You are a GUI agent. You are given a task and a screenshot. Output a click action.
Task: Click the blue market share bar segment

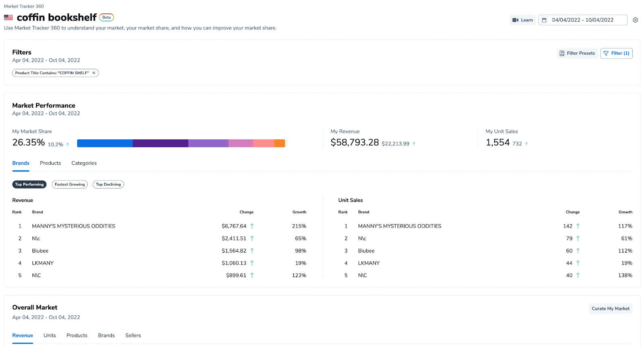[105, 143]
